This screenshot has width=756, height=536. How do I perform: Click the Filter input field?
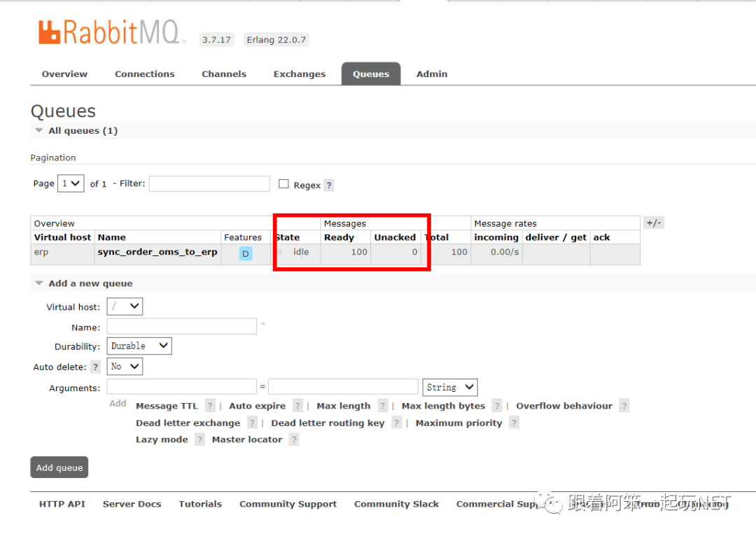tap(210, 183)
